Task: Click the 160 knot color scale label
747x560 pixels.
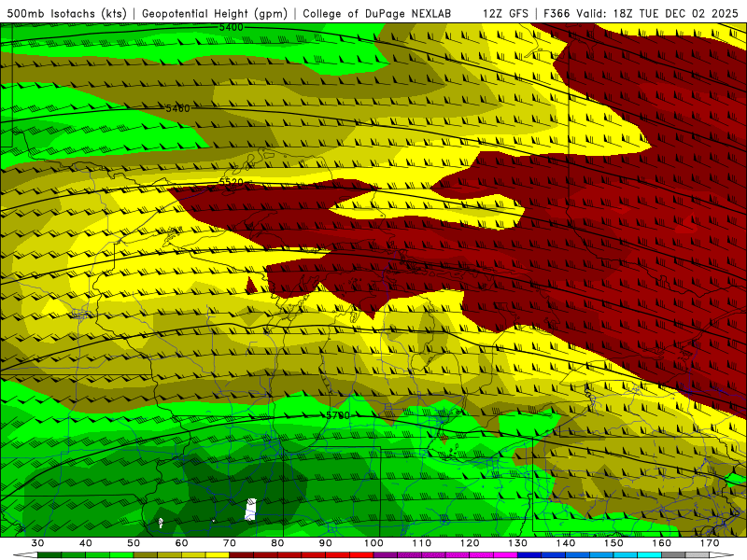Action: click(x=662, y=543)
